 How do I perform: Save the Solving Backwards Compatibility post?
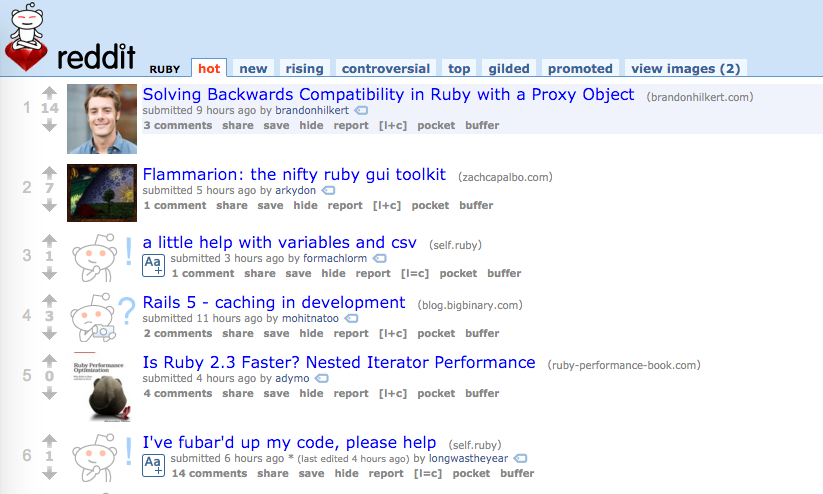(276, 125)
